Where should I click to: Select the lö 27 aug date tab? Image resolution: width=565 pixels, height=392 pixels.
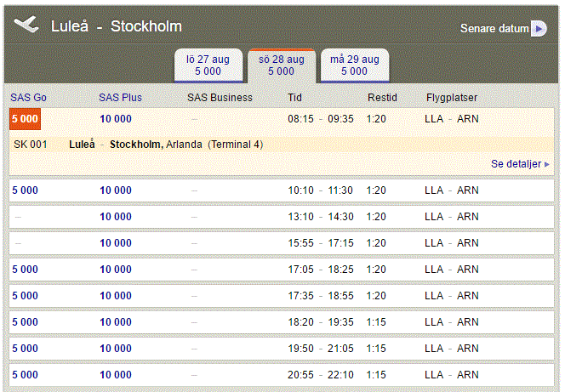(x=208, y=65)
